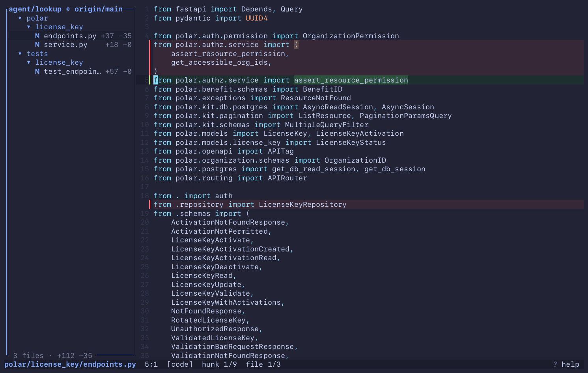Image resolution: width=588 pixels, height=373 pixels.
Task: Collapse the tests folder arrow
Action: coord(20,54)
